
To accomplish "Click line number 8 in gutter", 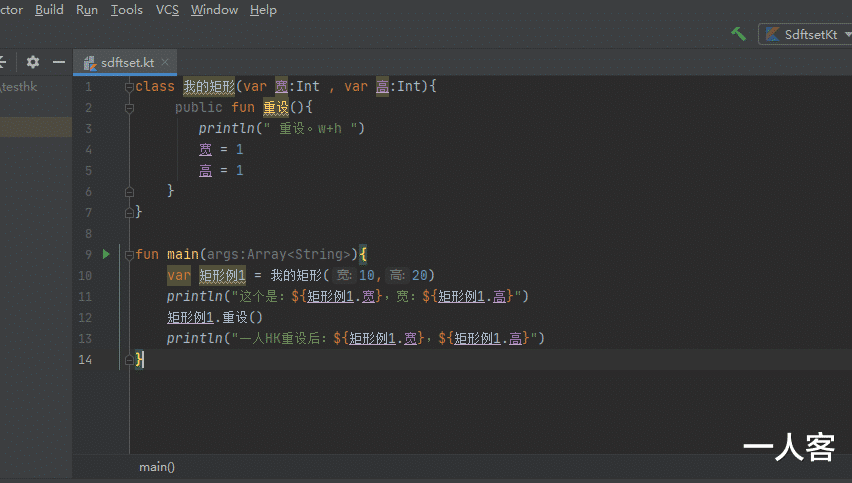I will point(88,234).
